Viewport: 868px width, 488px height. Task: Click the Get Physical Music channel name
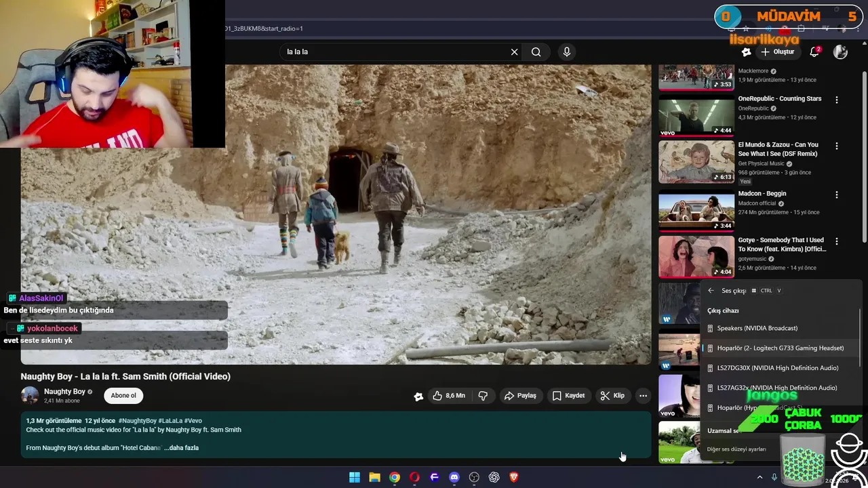(x=761, y=163)
